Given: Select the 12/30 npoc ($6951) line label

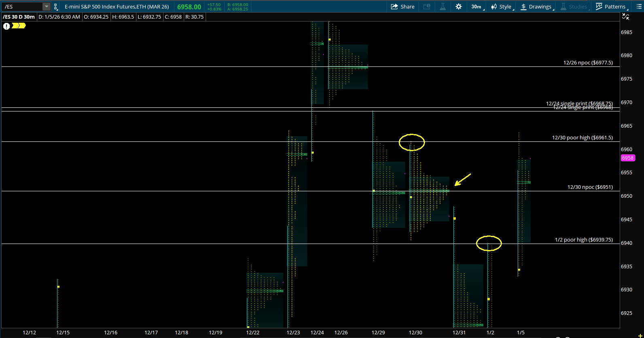Looking at the screenshot, I should pos(590,187).
